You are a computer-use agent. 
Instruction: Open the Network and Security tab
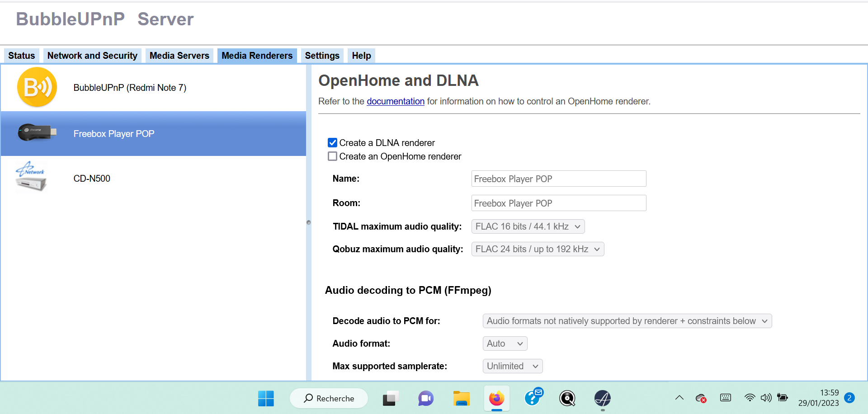92,56
